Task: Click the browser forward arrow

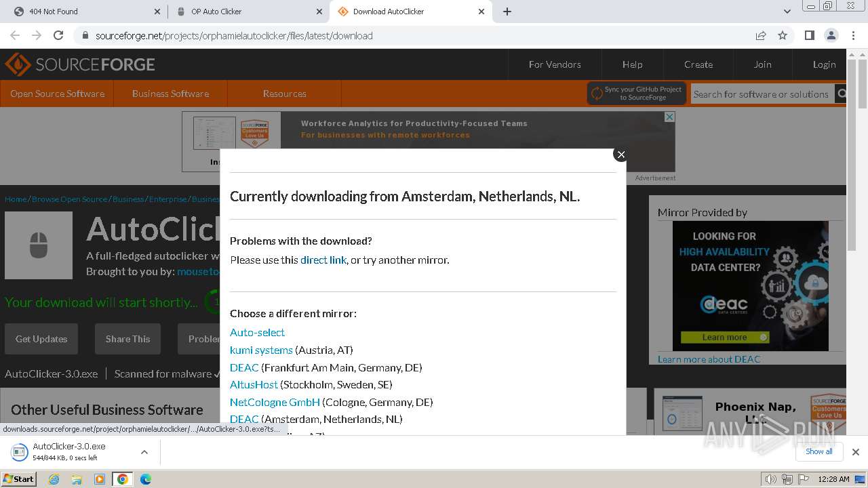Action: (x=37, y=35)
